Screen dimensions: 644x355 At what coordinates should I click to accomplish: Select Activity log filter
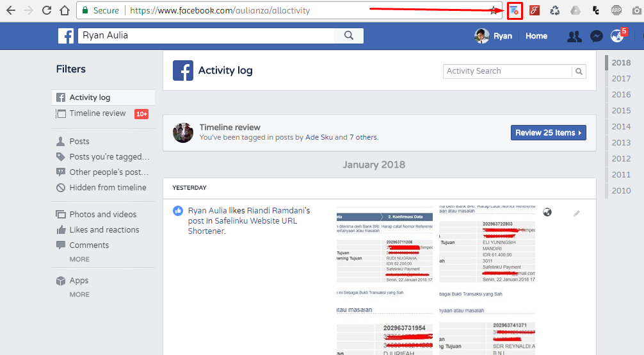point(104,97)
